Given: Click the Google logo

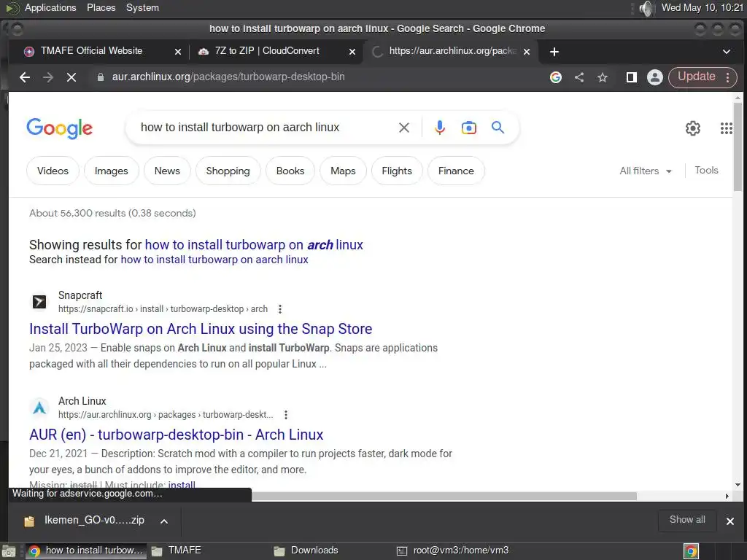Looking at the screenshot, I should pyautogui.click(x=60, y=128).
